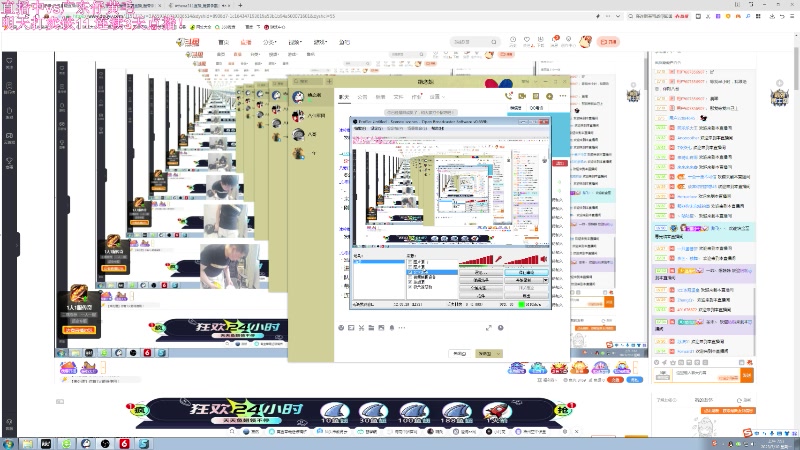The image size is (800, 450).
Task: Open the Douyu logo home link
Action: [x=188, y=42]
